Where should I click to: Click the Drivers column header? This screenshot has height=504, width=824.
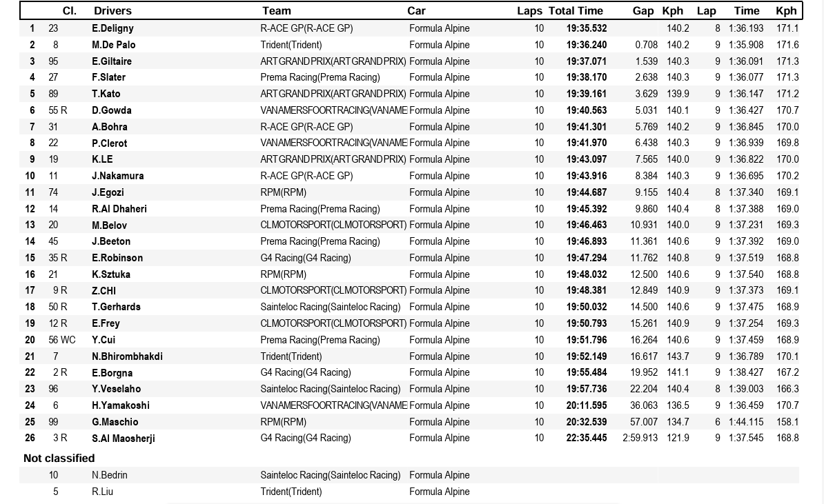(112, 11)
